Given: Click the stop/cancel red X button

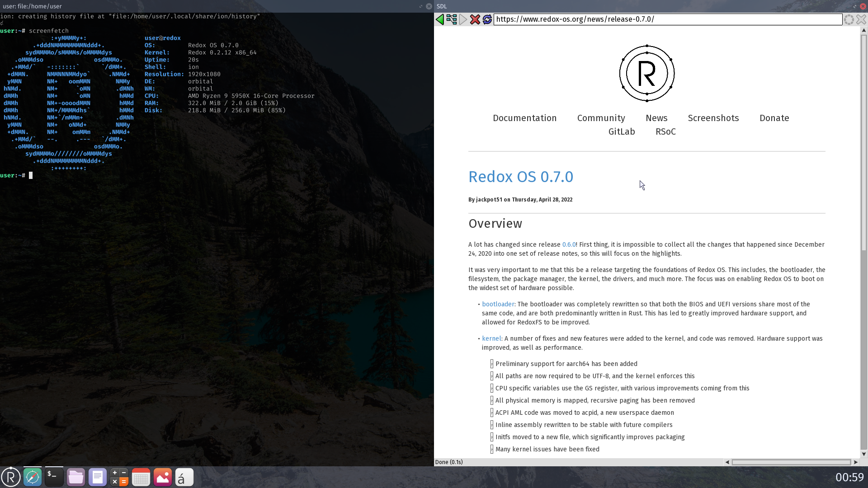Looking at the screenshot, I should click(x=475, y=19).
